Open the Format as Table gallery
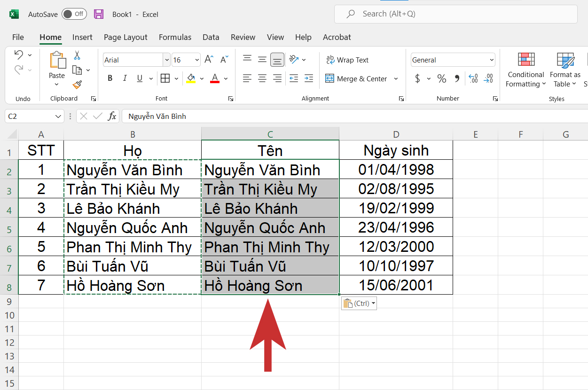588x390 pixels. tap(565, 70)
